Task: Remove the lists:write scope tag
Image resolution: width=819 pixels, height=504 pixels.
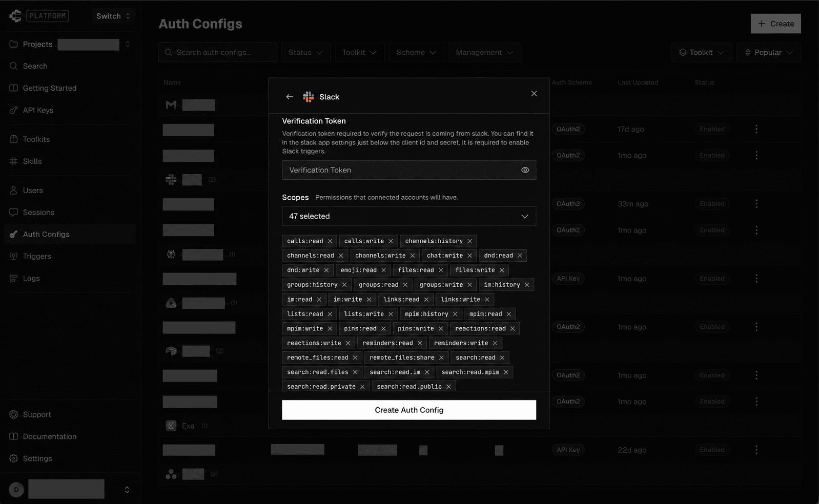Action: 391,314
